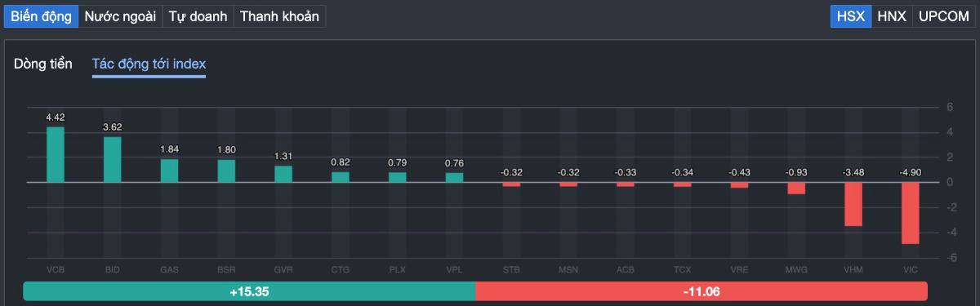Click the BSR green bar
The image size is (980, 306).
pyautogui.click(x=226, y=171)
